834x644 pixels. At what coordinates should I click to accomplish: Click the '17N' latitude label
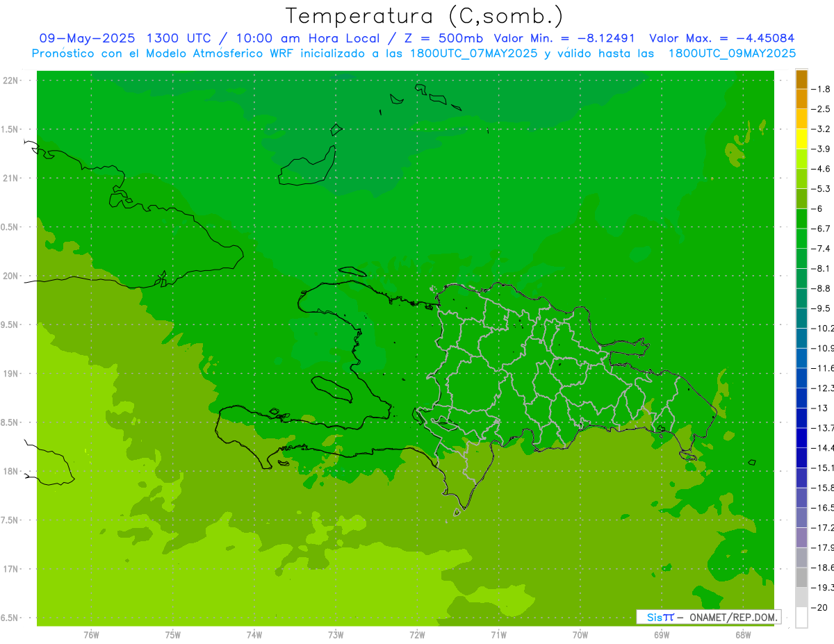[x=10, y=569]
